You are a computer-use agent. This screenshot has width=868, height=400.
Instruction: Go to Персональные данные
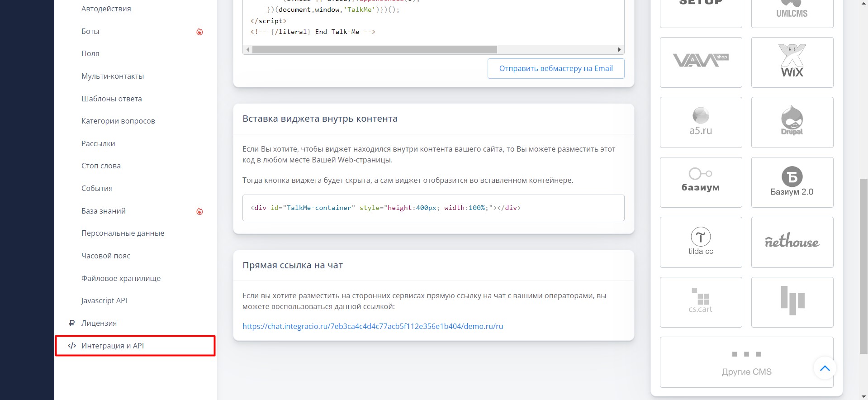pos(123,233)
